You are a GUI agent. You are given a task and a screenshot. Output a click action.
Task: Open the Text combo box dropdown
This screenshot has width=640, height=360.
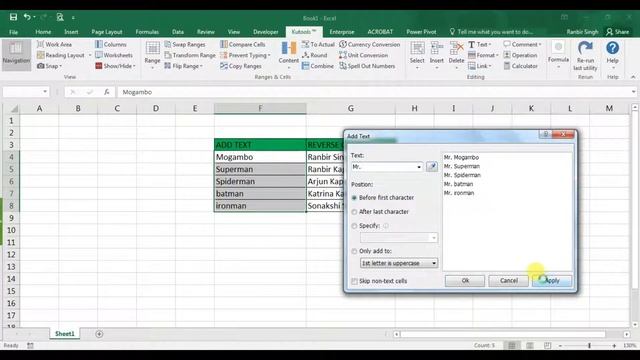click(x=419, y=167)
